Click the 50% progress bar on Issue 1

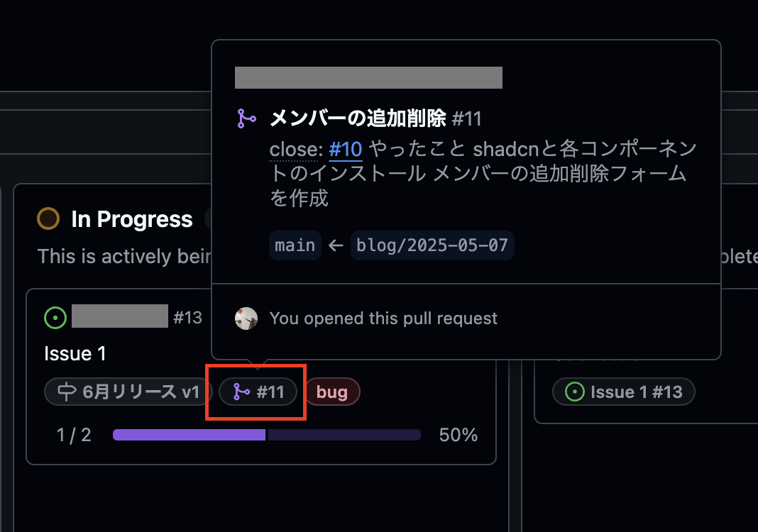coord(266,434)
